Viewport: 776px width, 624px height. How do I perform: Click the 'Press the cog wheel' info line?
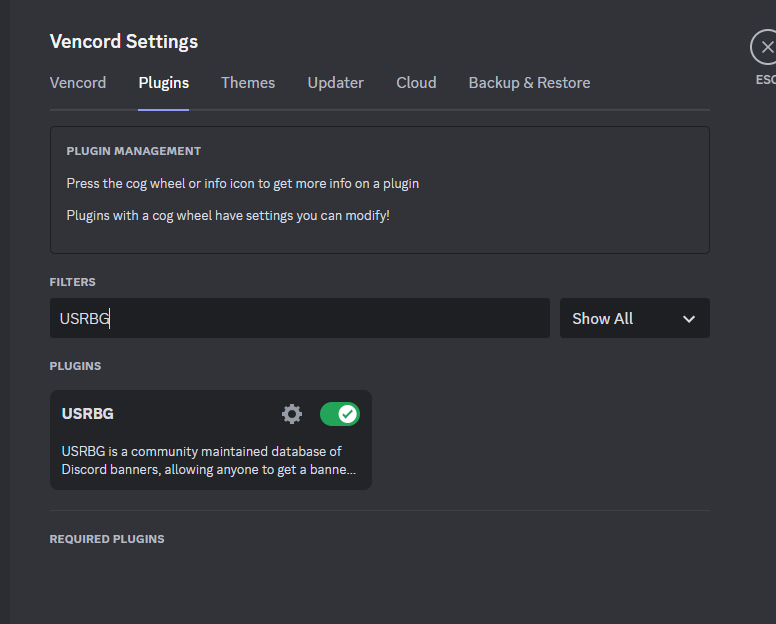242,184
